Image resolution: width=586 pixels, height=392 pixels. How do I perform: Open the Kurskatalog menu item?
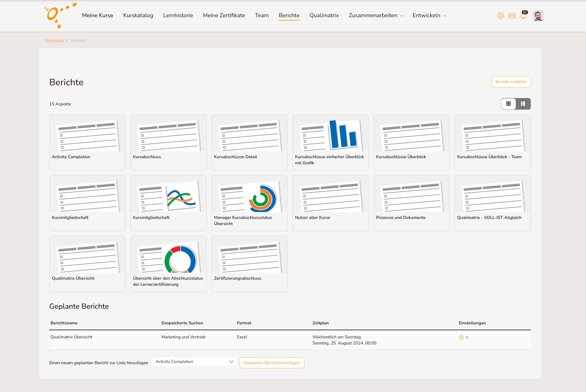pyautogui.click(x=138, y=15)
